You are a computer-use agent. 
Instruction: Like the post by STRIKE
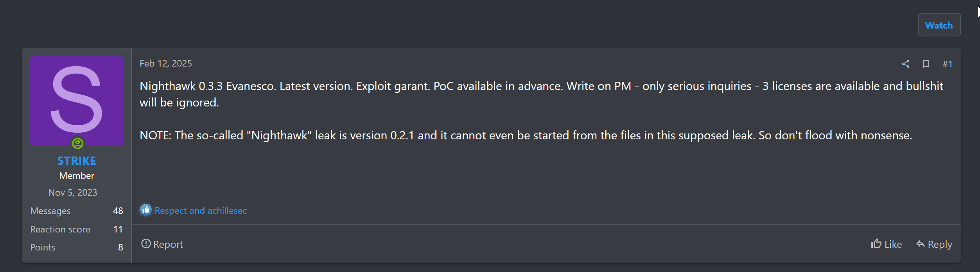pos(886,244)
